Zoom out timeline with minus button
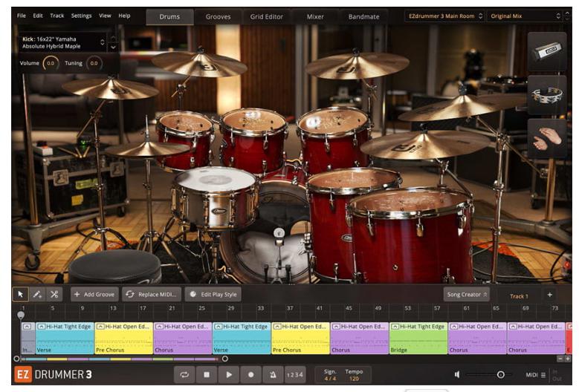The width and height of the screenshot is (579, 392). coord(560,359)
